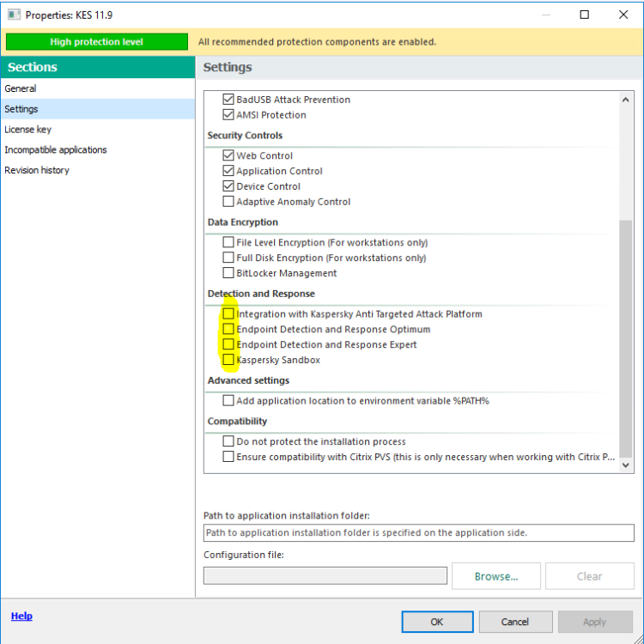Open the Help link

tap(21, 616)
